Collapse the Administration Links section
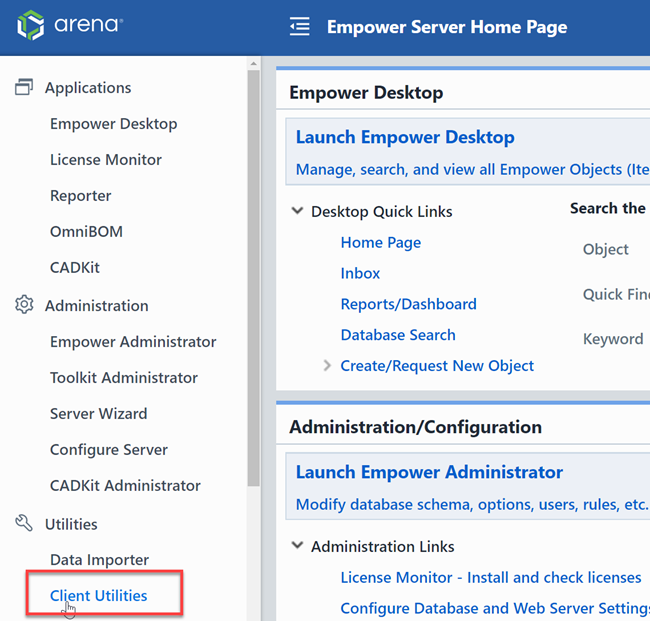This screenshot has height=621, width=650. pos(297,547)
